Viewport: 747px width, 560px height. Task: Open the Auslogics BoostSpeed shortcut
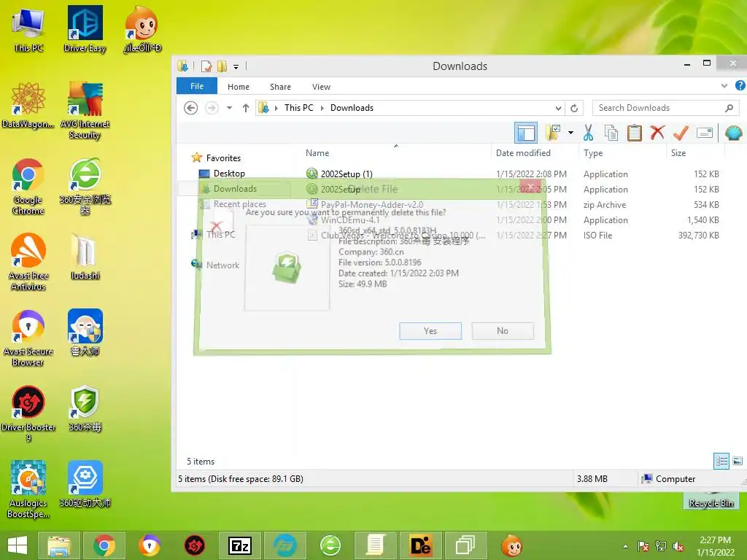(x=28, y=489)
